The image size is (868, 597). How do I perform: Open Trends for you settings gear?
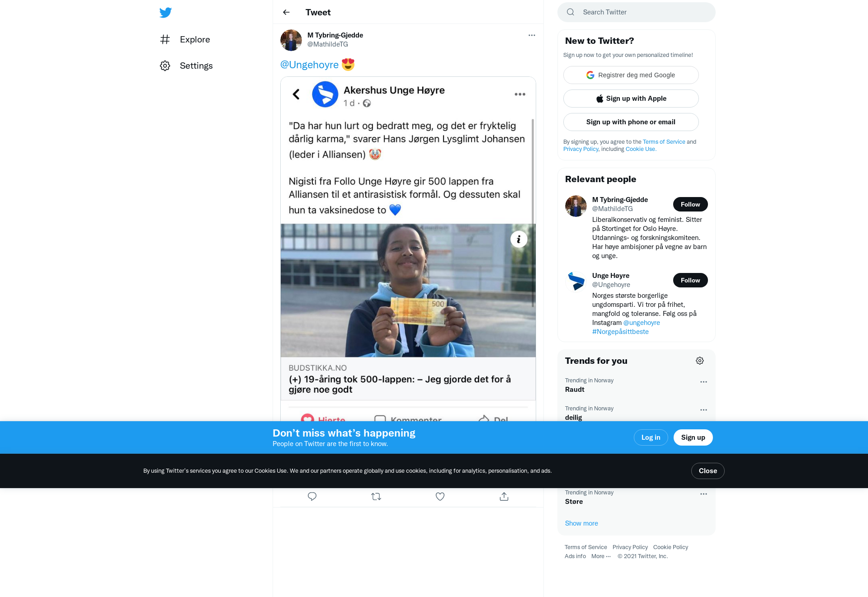click(x=700, y=361)
